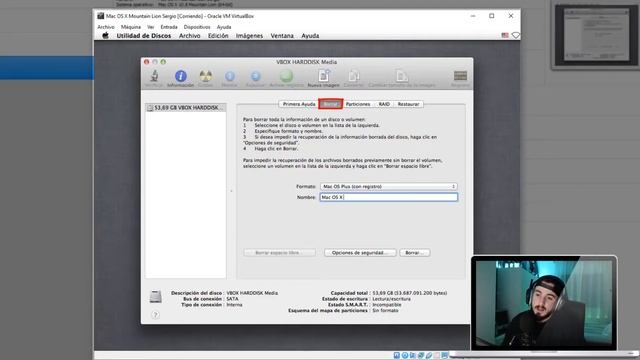
Task: Click the Convertir toolbar icon
Action: (x=353, y=76)
